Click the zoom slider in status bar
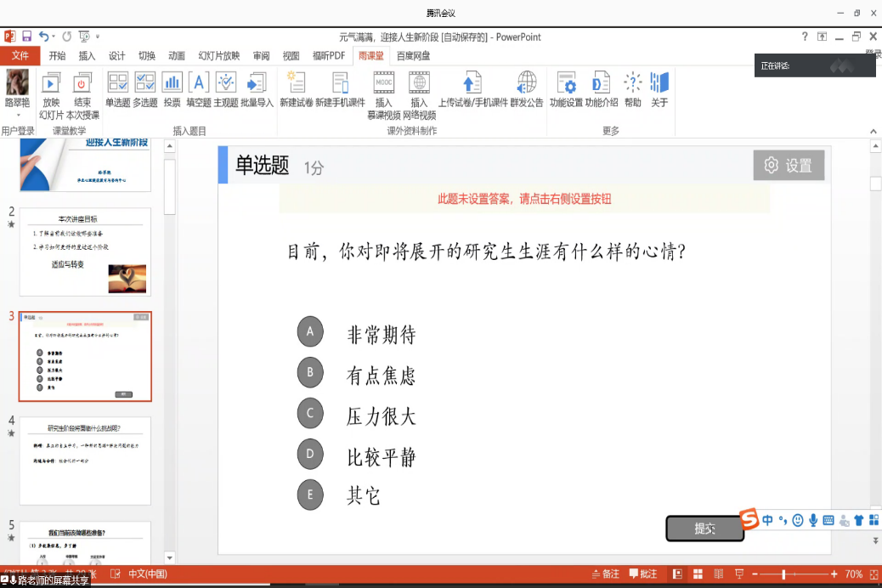The width and height of the screenshot is (882, 588). click(783, 574)
